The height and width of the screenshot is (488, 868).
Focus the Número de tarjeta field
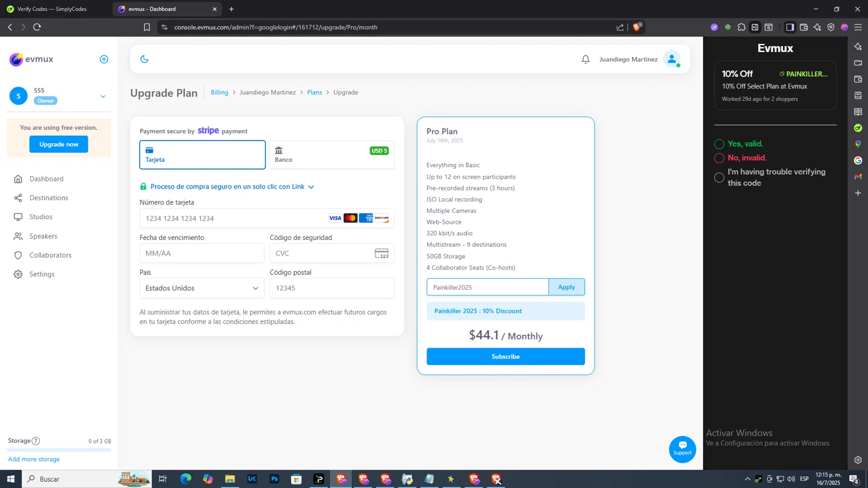(267, 218)
